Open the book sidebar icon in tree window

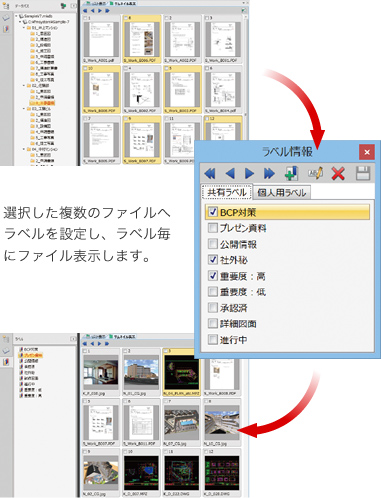(x=6, y=17)
